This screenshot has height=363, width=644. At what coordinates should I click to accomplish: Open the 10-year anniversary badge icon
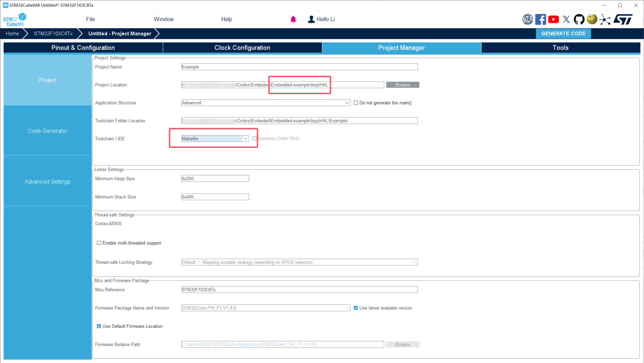pos(528,19)
